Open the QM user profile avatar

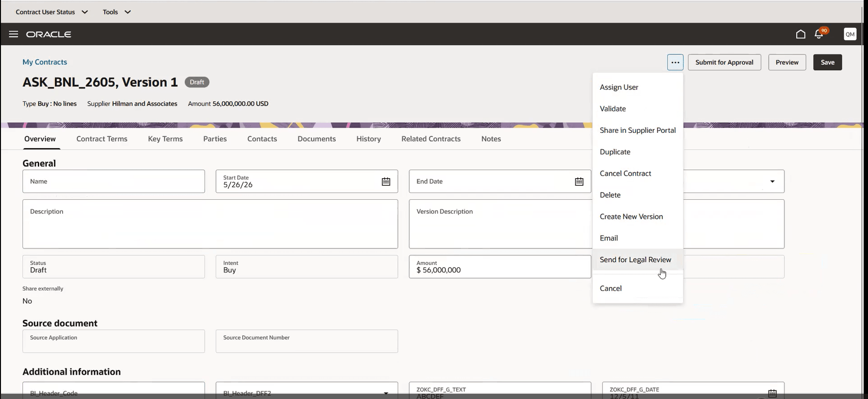tap(850, 34)
